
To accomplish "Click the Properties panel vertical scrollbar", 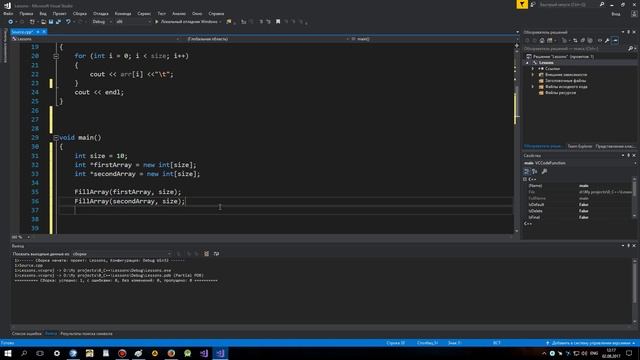I will click(634, 198).
